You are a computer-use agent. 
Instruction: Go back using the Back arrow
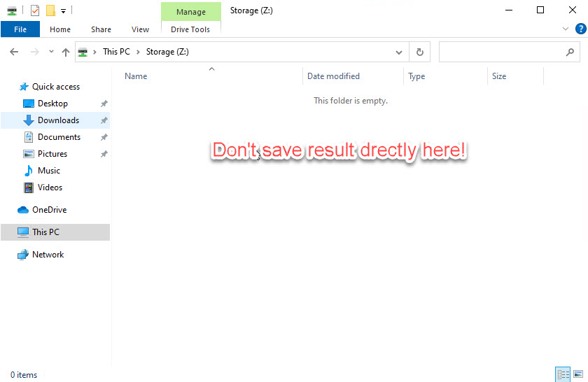pyautogui.click(x=15, y=52)
